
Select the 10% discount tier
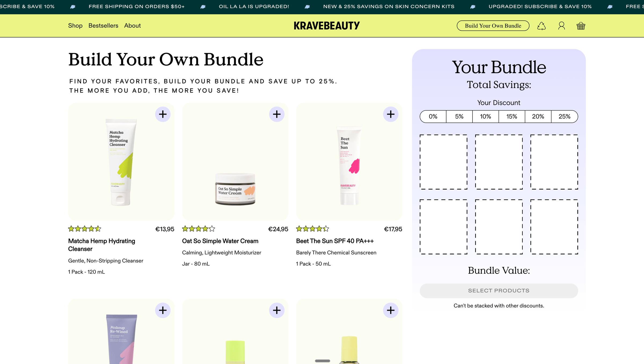(485, 116)
